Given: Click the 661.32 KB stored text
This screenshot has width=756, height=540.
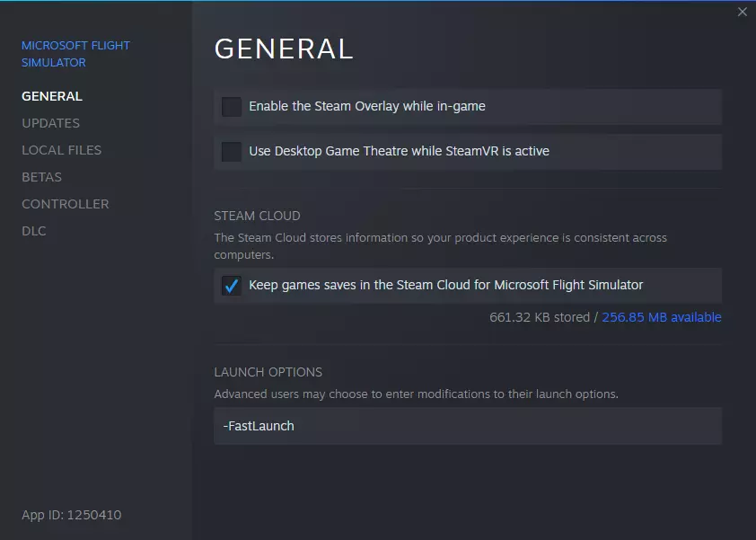Looking at the screenshot, I should 540,317.
